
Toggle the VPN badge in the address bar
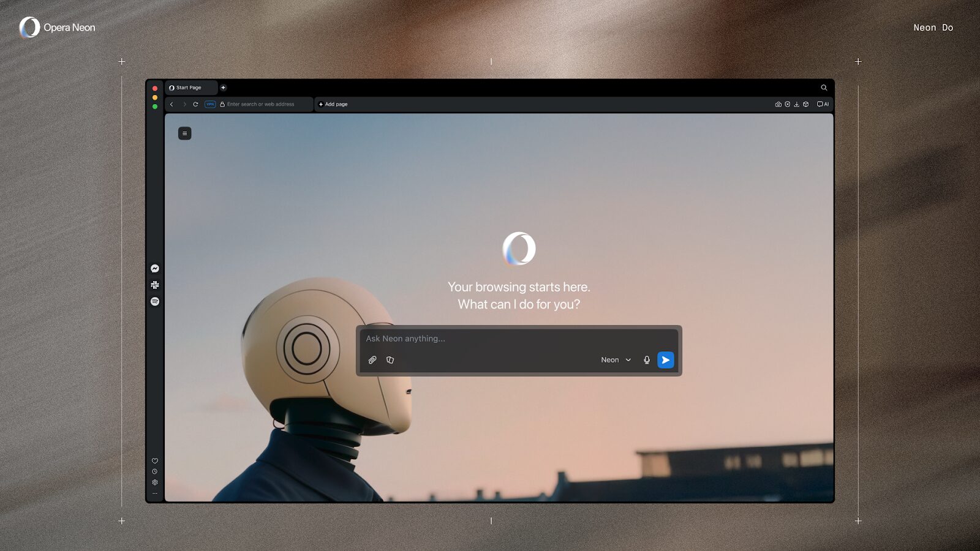point(210,105)
